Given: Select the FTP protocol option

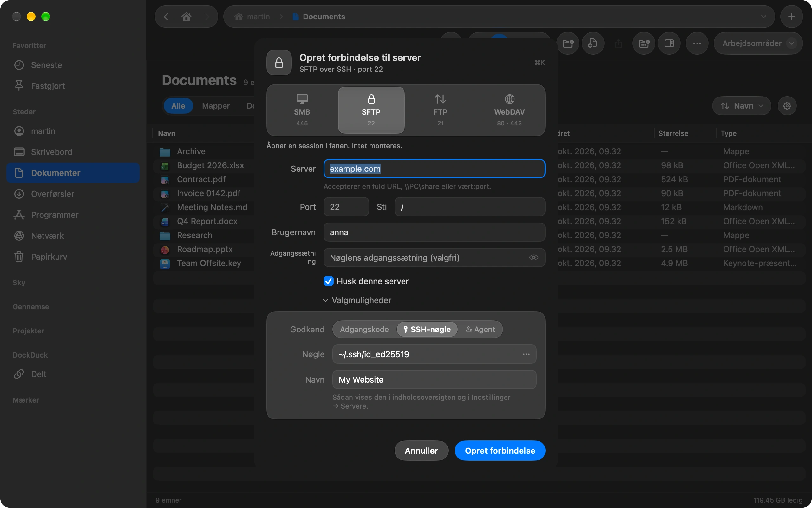Looking at the screenshot, I should point(440,110).
